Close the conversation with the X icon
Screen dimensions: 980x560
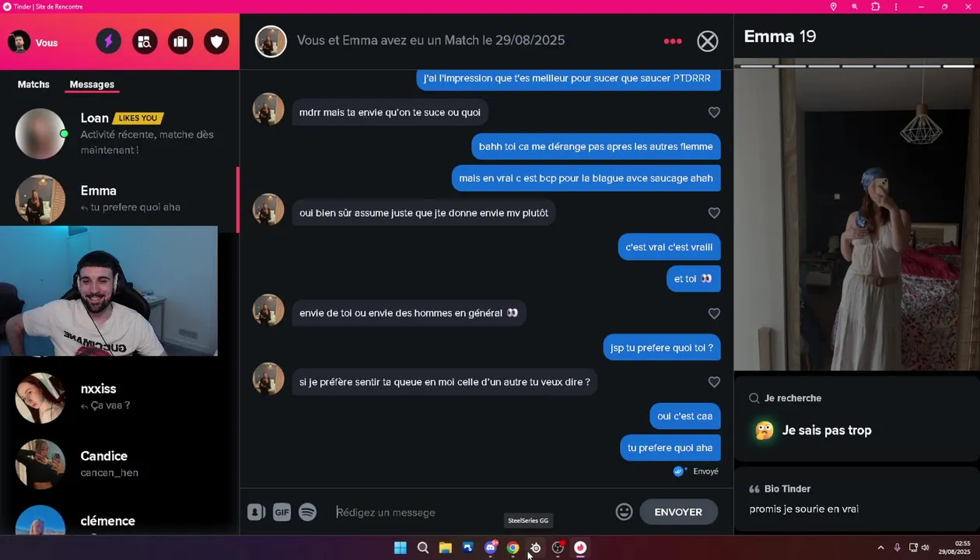pyautogui.click(x=708, y=41)
